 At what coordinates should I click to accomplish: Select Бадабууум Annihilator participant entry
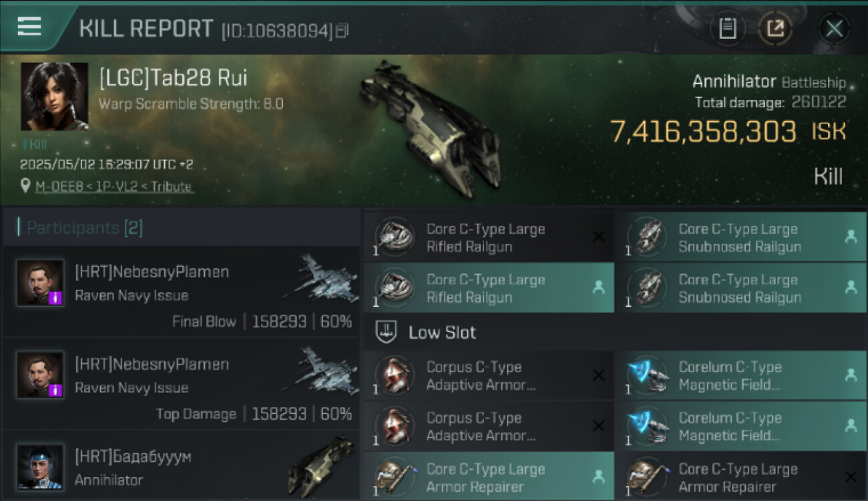[180, 466]
